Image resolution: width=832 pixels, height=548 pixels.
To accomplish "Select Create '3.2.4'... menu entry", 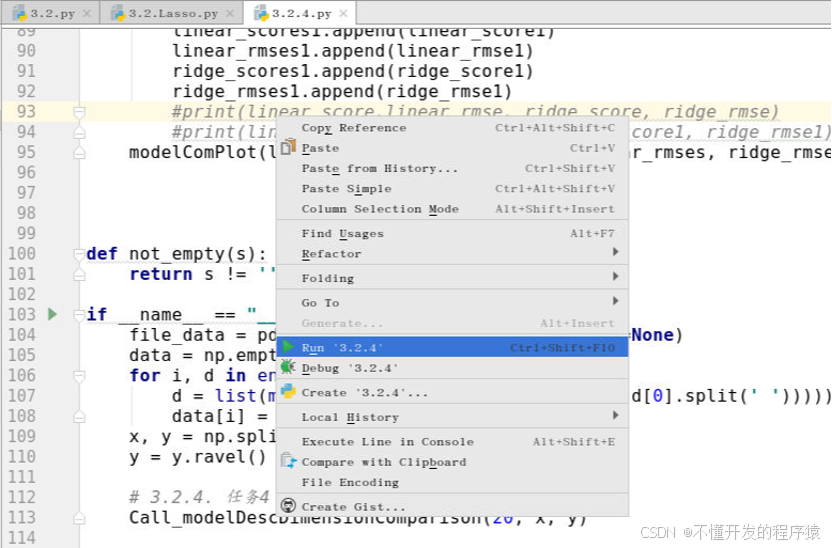I will [452, 392].
